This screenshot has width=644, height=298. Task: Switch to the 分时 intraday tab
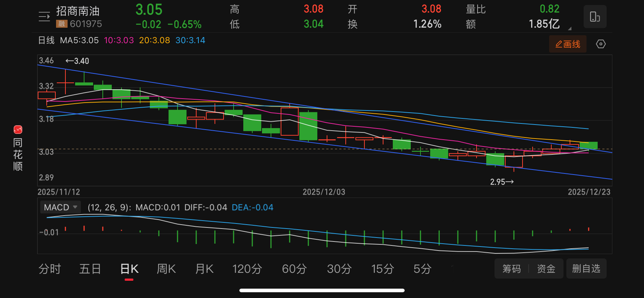point(50,269)
